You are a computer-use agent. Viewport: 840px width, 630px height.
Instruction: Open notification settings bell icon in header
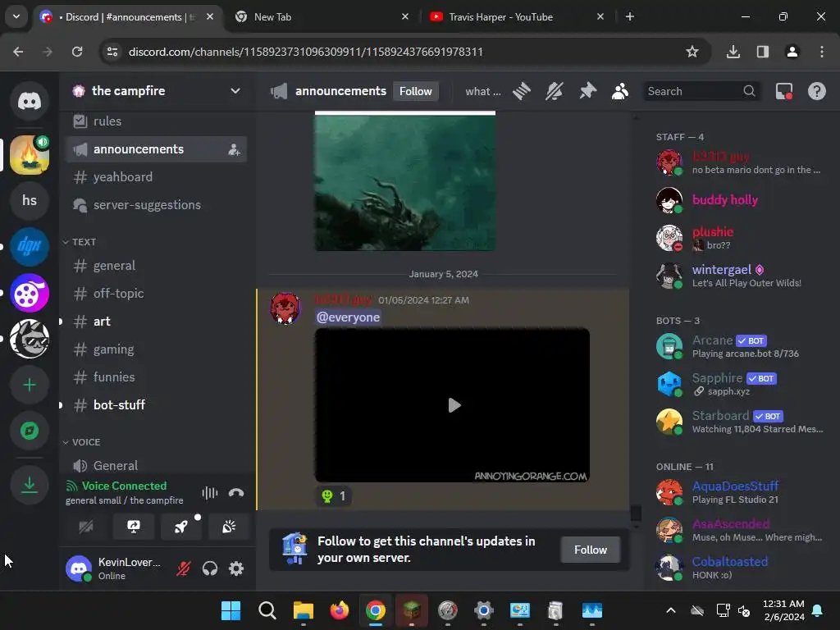click(x=555, y=91)
